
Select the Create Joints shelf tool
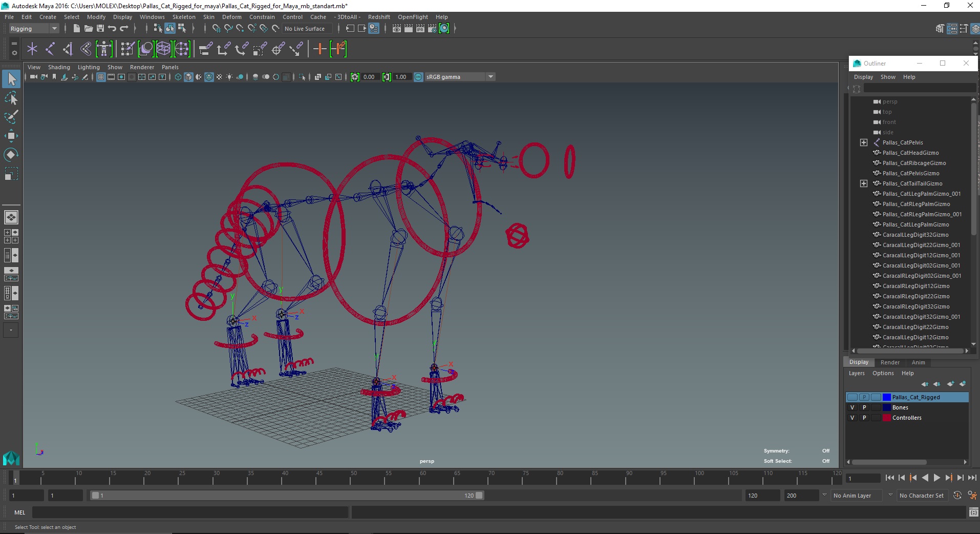50,49
